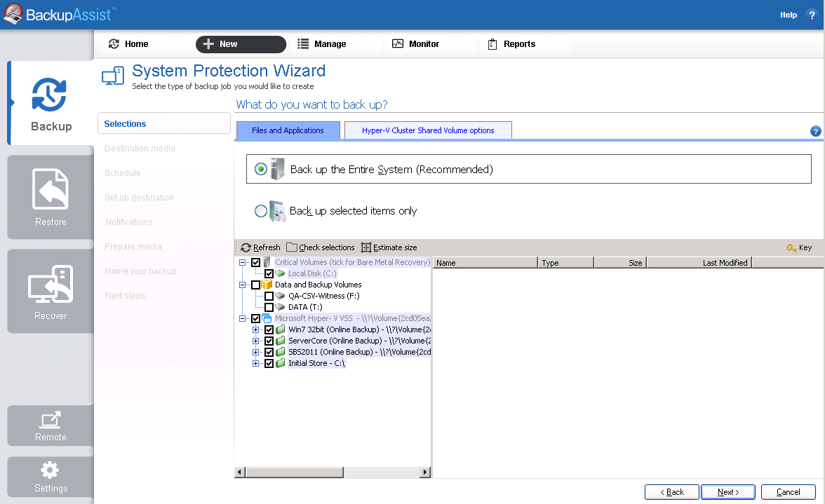
Task: Click the blue help icon beside tabs
Action: (815, 131)
